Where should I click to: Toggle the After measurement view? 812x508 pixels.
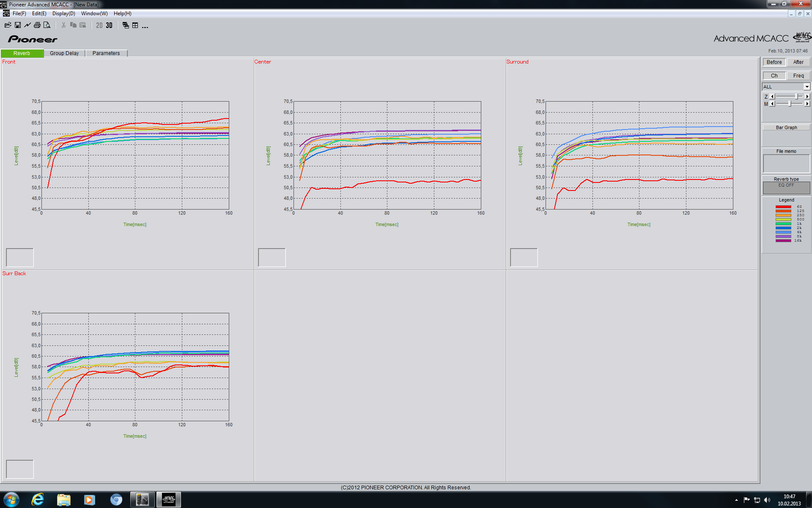click(798, 62)
